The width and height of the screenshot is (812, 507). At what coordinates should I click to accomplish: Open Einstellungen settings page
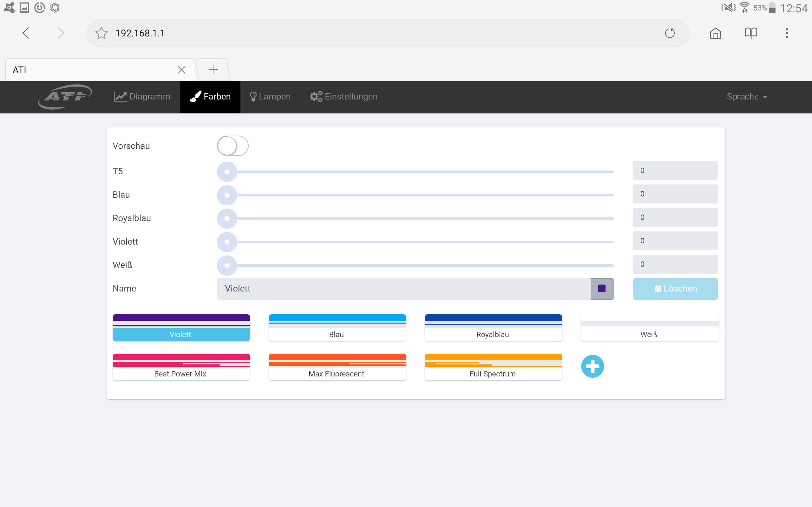[344, 97]
